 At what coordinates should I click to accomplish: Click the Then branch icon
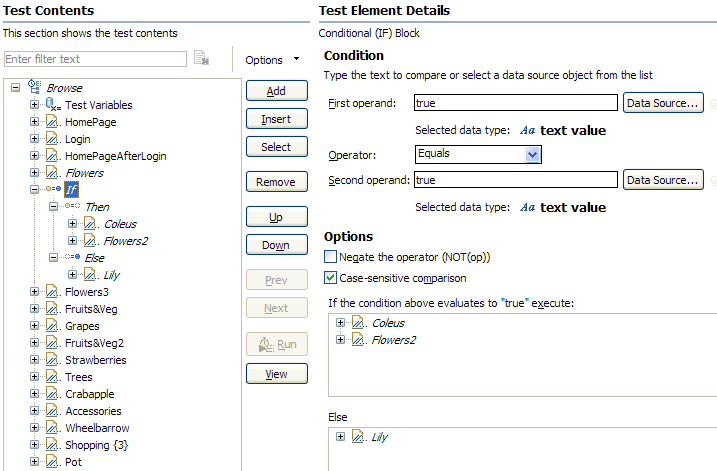tap(72, 207)
